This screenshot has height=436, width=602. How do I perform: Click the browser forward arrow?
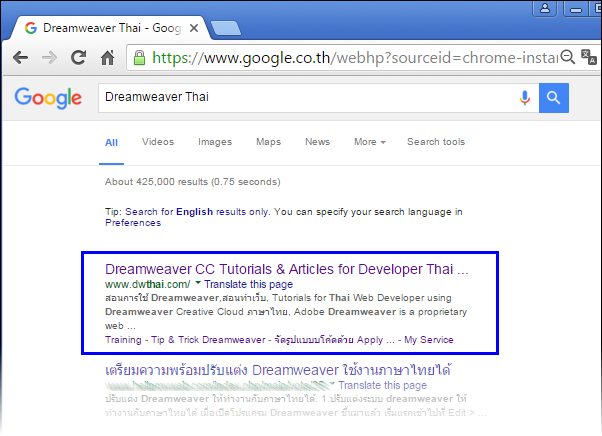point(49,58)
